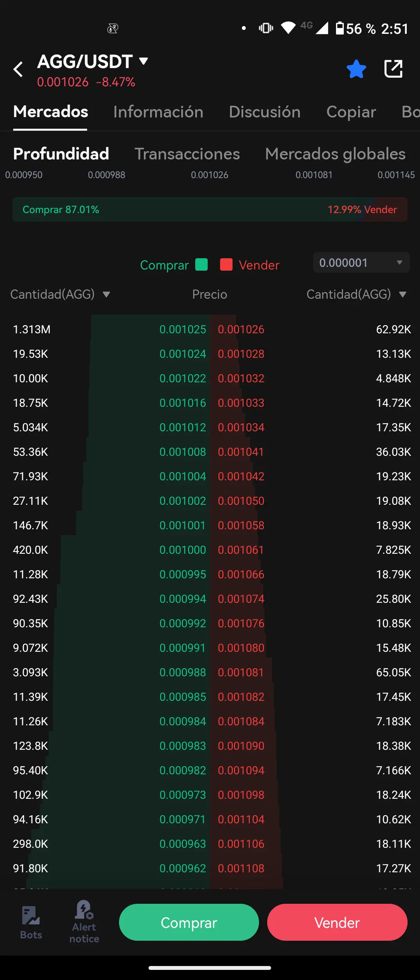Switch to the Información tab
The width and height of the screenshot is (420, 980).
click(158, 112)
